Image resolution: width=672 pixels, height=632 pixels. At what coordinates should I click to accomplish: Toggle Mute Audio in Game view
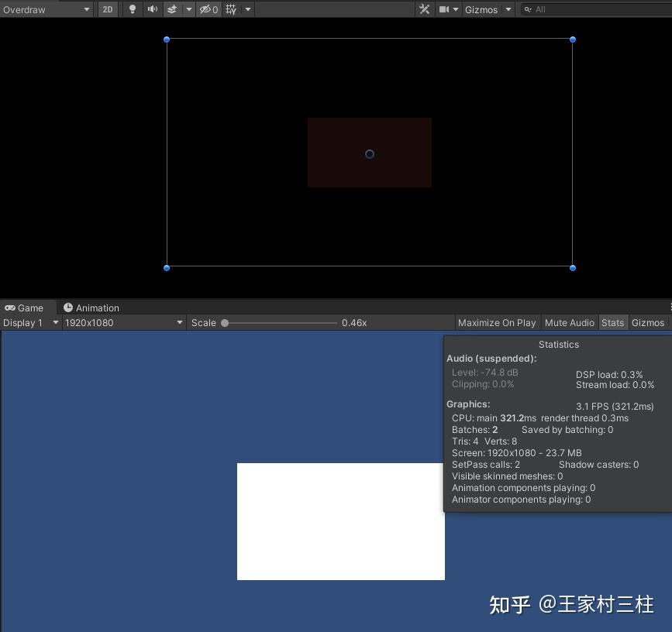570,323
